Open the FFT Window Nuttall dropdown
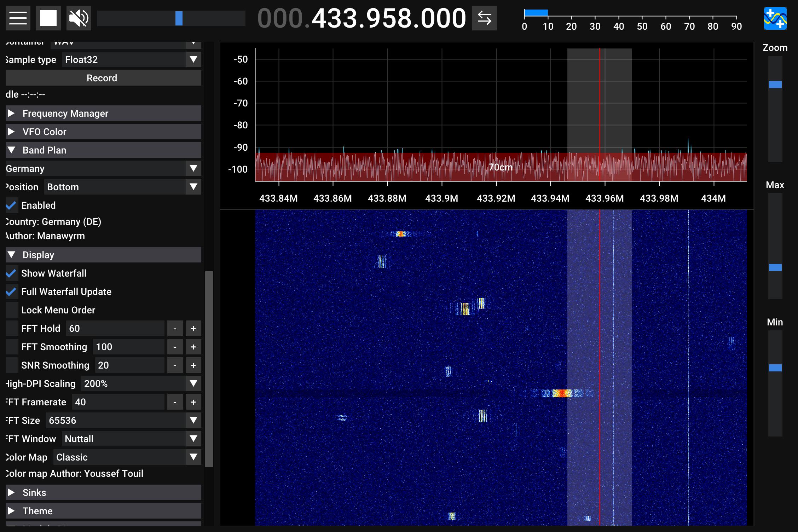Viewport: 798px width, 532px height. 132,439
